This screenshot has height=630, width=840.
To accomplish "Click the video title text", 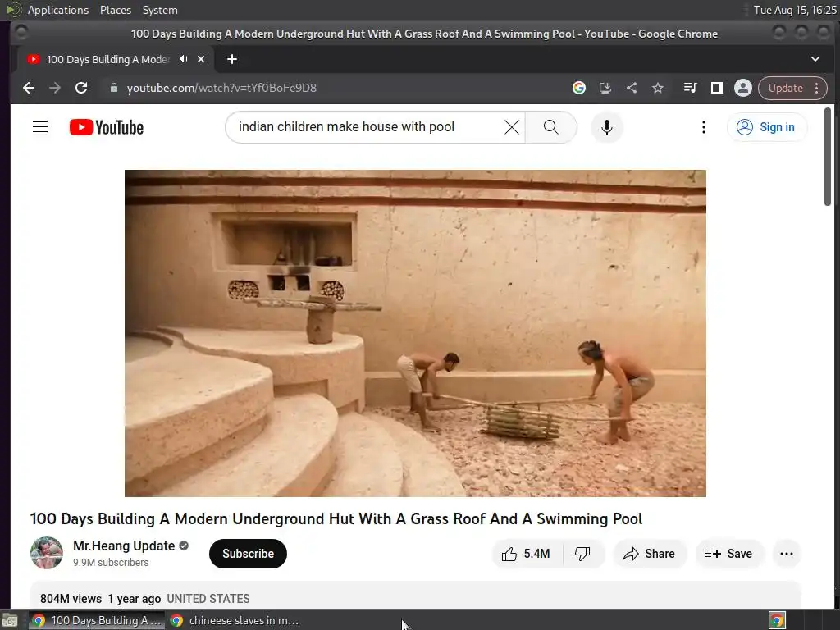I will (x=336, y=518).
